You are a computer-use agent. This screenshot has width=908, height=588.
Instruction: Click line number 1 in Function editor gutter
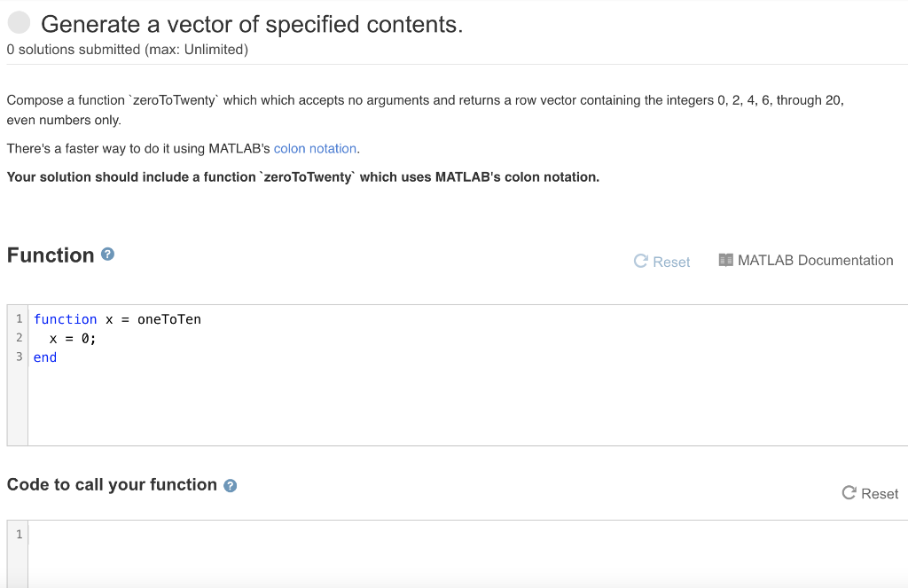coord(20,319)
